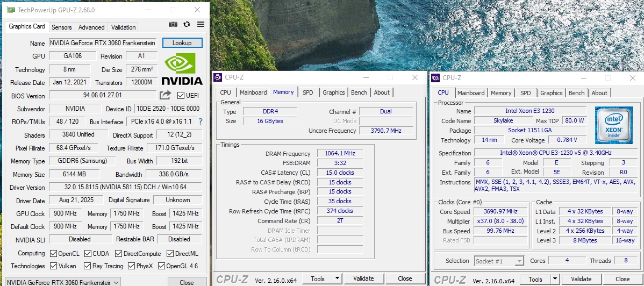Open the GPU selection dropdown in GPU-Z

point(63,282)
